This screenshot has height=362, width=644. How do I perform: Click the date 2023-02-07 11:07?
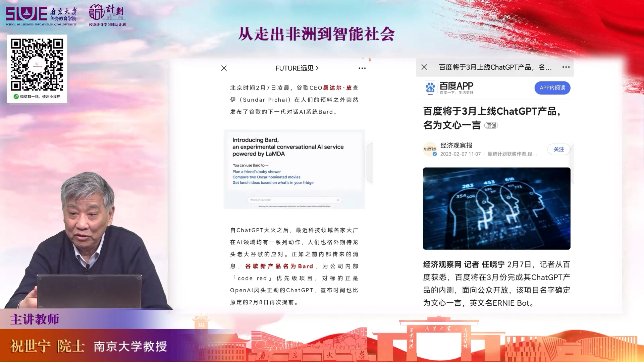(460, 154)
